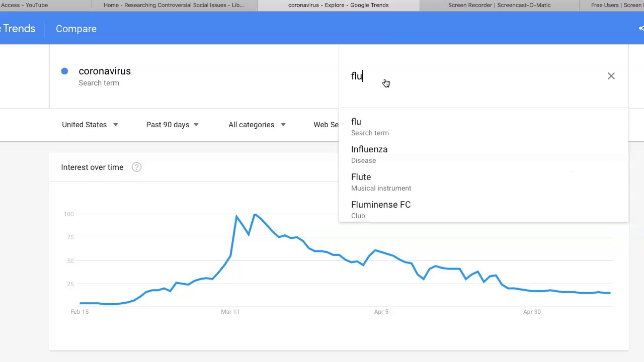
Task: Clear the flu search term with X
Action: 611,76
